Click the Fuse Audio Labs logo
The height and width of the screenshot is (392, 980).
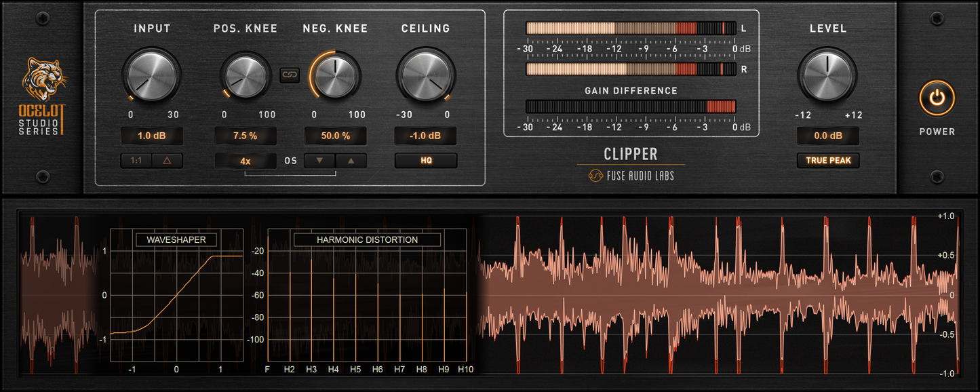(x=630, y=175)
